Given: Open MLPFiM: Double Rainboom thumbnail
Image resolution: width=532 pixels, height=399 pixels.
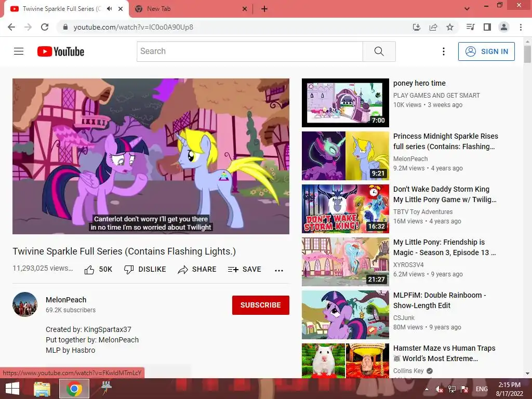Looking at the screenshot, I should (345, 315).
